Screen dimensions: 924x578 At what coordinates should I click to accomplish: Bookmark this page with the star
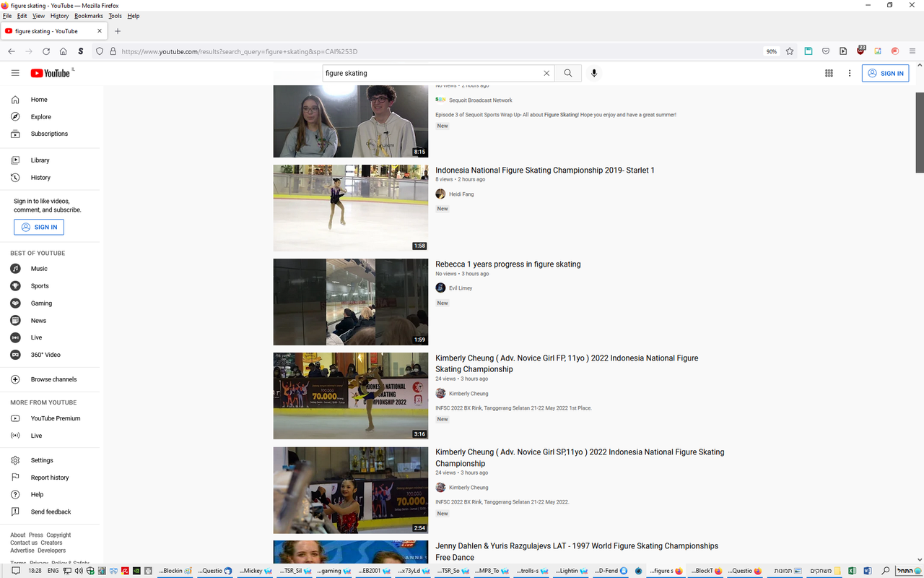coord(790,51)
